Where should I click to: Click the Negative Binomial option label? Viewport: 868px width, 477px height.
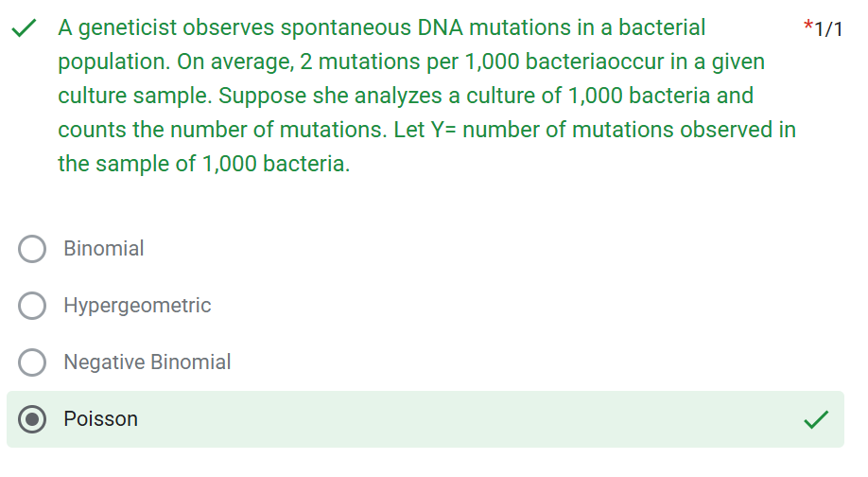(147, 362)
